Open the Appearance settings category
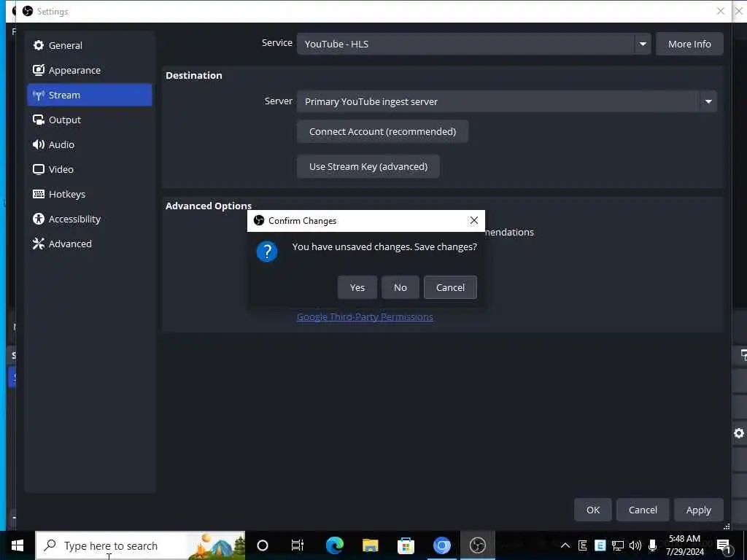Image resolution: width=747 pixels, height=560 pixels. point(90,70)
